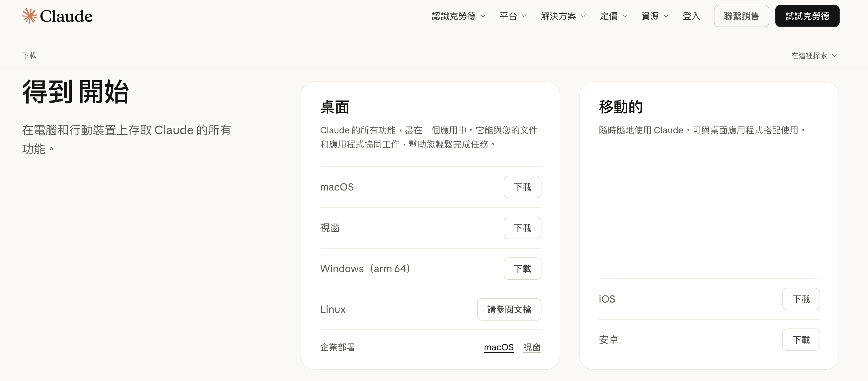Go to the 登入 login link

(x=691, y=16)
